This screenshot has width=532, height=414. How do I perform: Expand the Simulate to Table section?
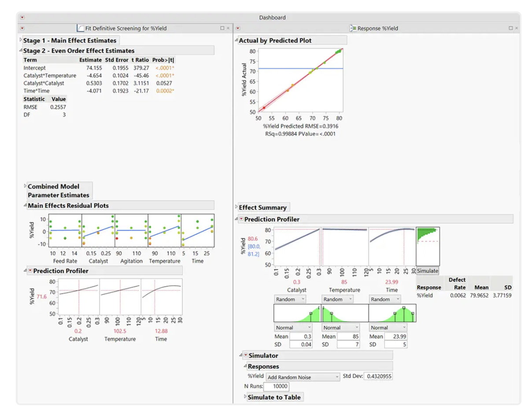coord(245,397)
